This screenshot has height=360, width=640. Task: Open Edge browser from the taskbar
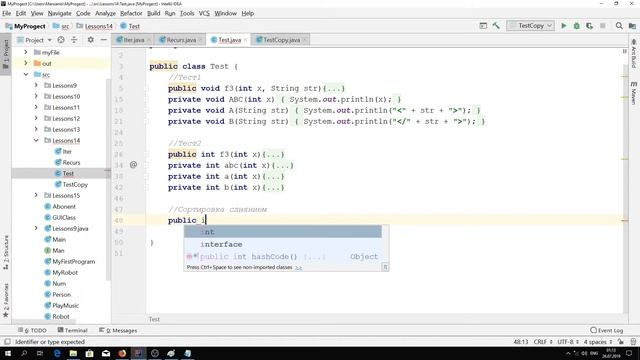pyautogui.click(x=57, y=353)
